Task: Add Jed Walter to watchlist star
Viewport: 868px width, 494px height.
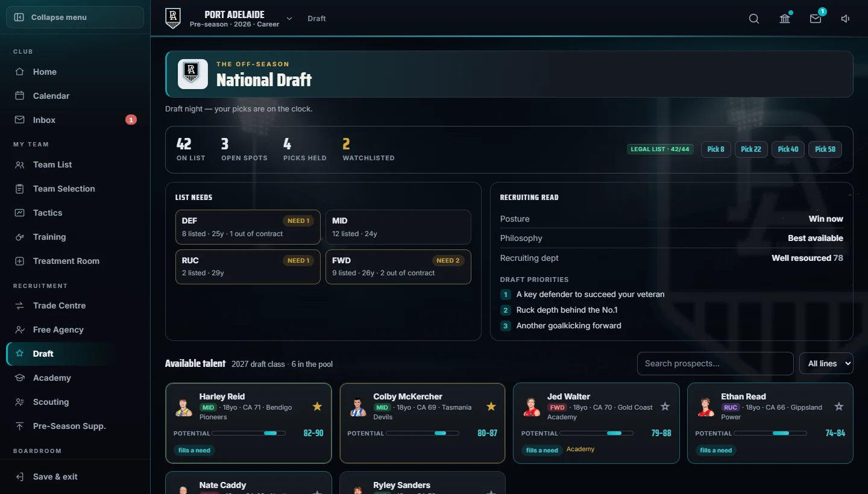Action: (x=665, y=407)
